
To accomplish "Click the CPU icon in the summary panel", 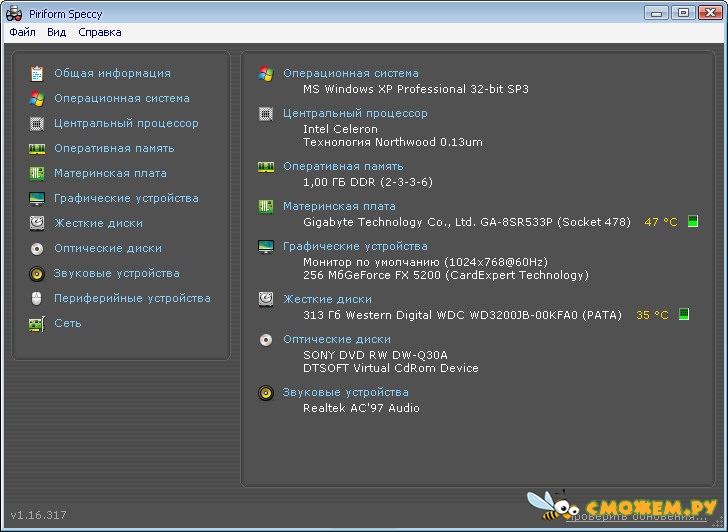I will 266,114.
